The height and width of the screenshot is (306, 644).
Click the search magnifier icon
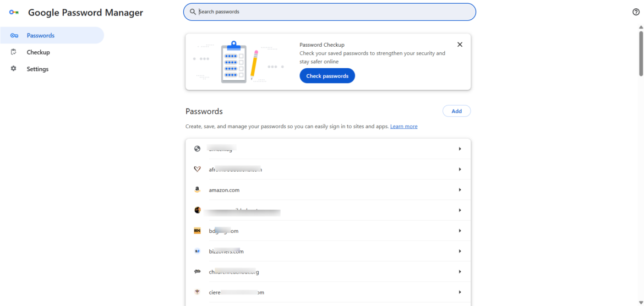click(193, 12)
